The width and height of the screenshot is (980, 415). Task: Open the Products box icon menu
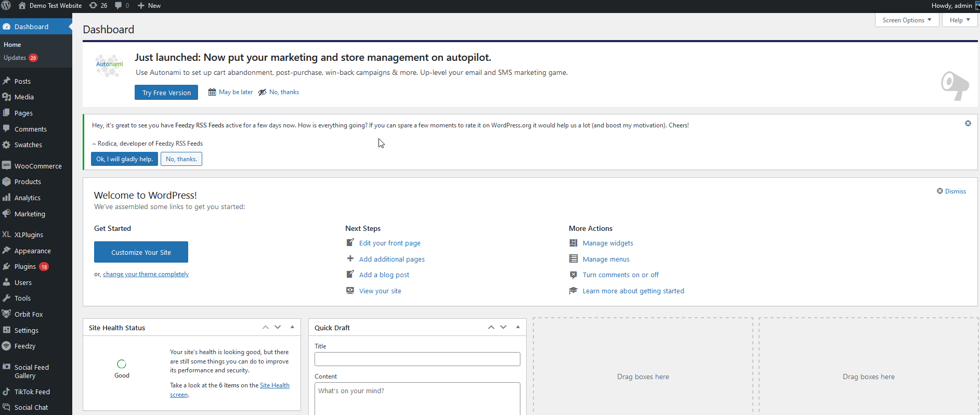point(6,181)
